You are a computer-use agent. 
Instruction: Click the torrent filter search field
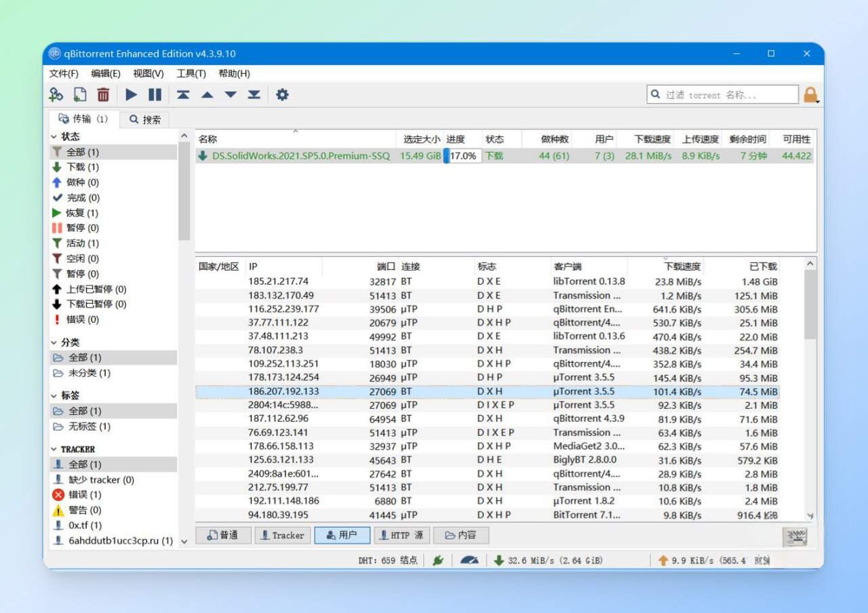[x=722, y=94]
